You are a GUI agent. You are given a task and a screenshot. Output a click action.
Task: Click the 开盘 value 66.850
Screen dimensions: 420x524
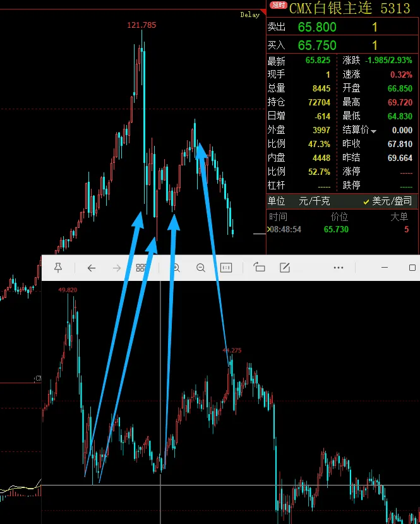400,88
